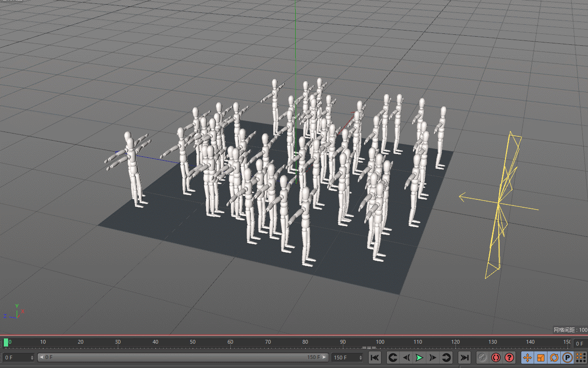Toggle autokeying red circle button

coord(496,358)
